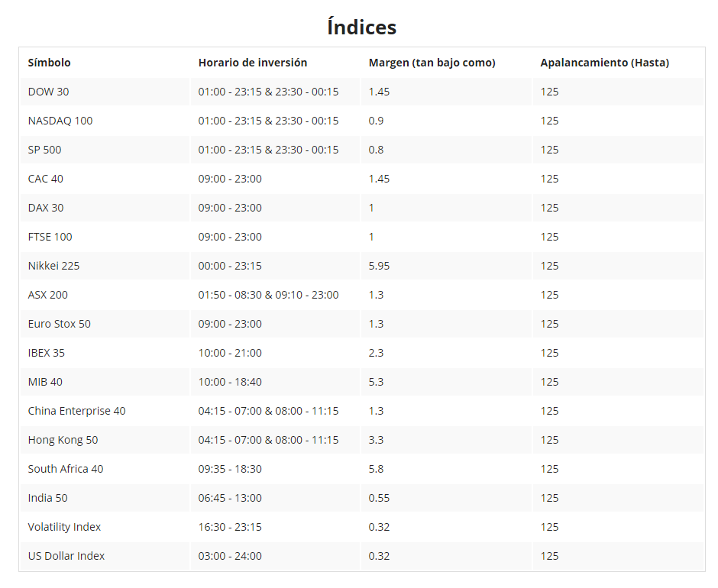Click the Margen (tan bajo como) header

(432, 63)
